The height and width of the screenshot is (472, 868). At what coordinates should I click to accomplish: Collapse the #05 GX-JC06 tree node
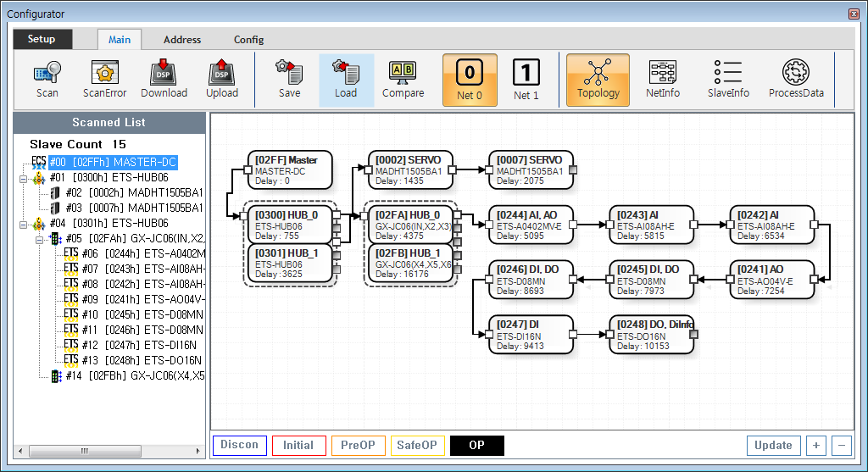[x=40, y=240]
